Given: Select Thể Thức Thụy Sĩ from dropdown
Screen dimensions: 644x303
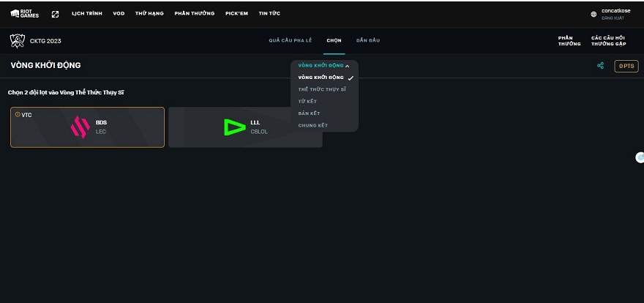Looking at the screenshot, I should pyautogui.click(x=322, y=89).
